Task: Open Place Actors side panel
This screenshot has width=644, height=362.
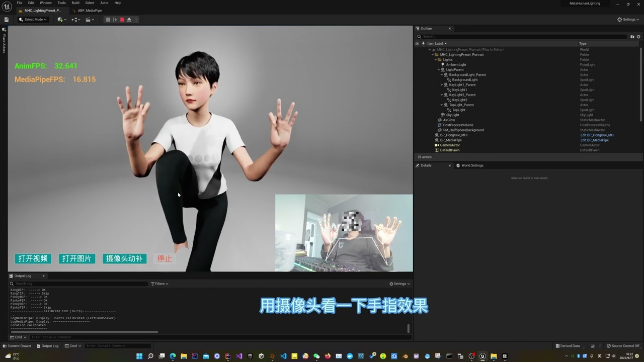Action: pos(4,41)
